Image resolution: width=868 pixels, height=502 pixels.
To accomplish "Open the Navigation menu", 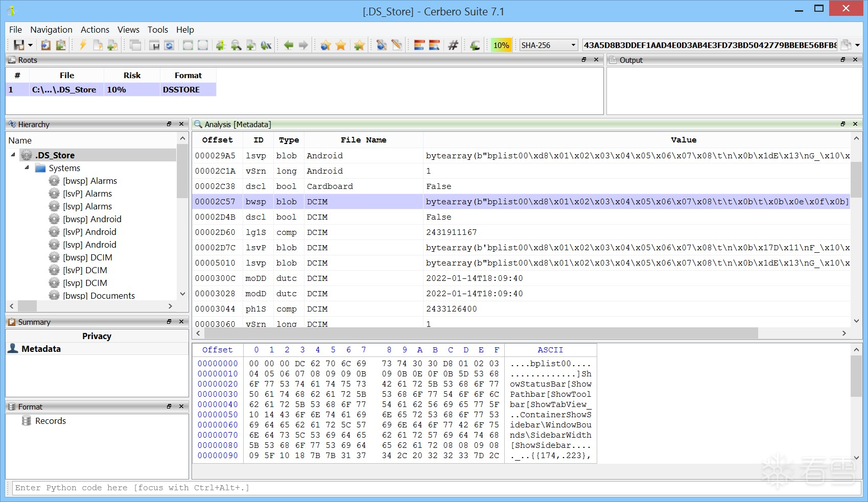I will tap(51, 30).
